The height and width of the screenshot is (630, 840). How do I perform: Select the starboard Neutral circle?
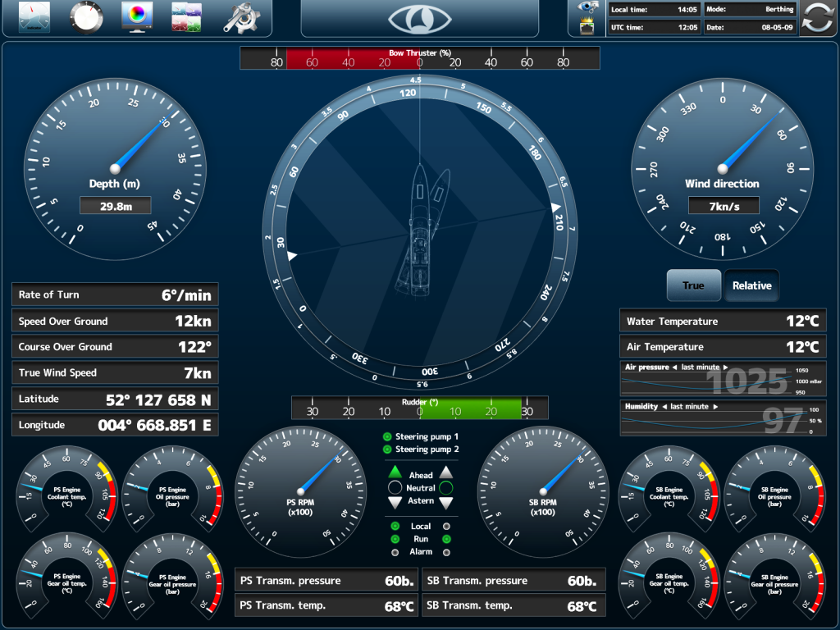(446, 488)
